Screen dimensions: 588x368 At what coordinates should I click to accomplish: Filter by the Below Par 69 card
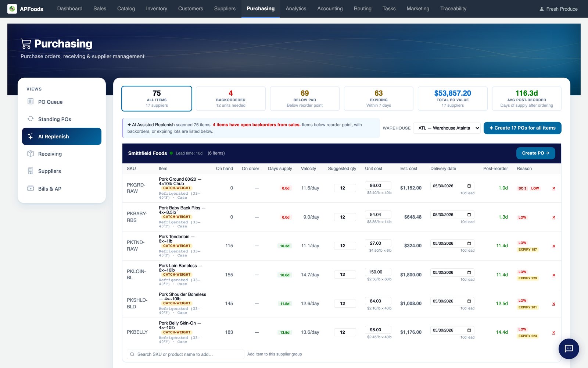[x=305, y=99]
